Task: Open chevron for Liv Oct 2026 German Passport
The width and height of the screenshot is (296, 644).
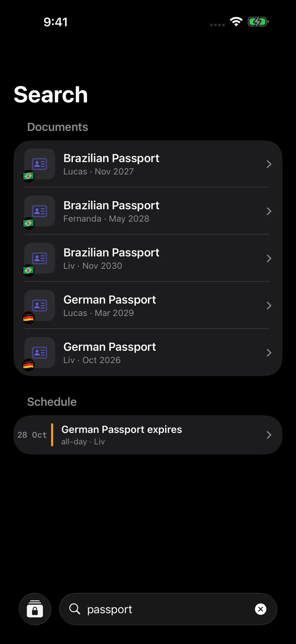Action: [x=269, y=353]
